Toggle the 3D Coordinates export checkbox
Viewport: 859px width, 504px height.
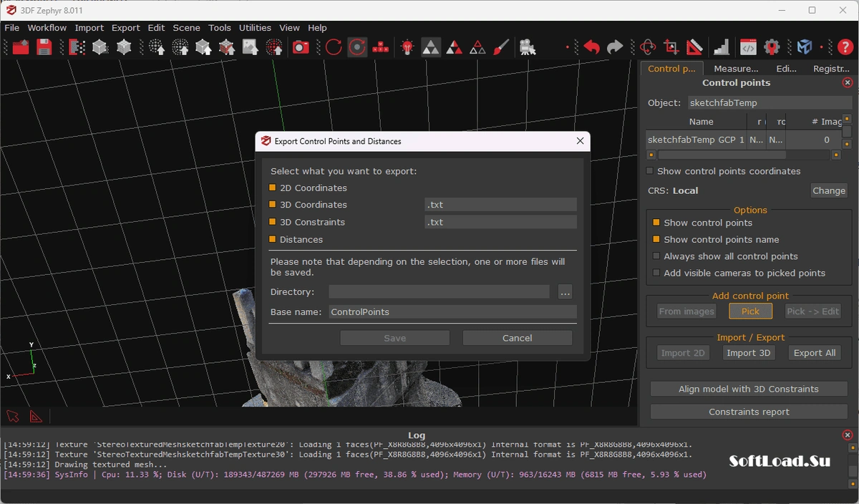click(x=273, y=205)
